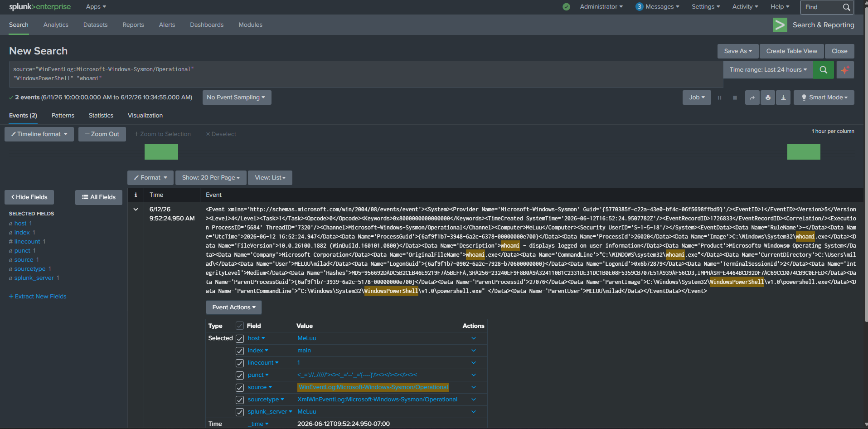Switch to the Visualization tab

coord(145,116)
